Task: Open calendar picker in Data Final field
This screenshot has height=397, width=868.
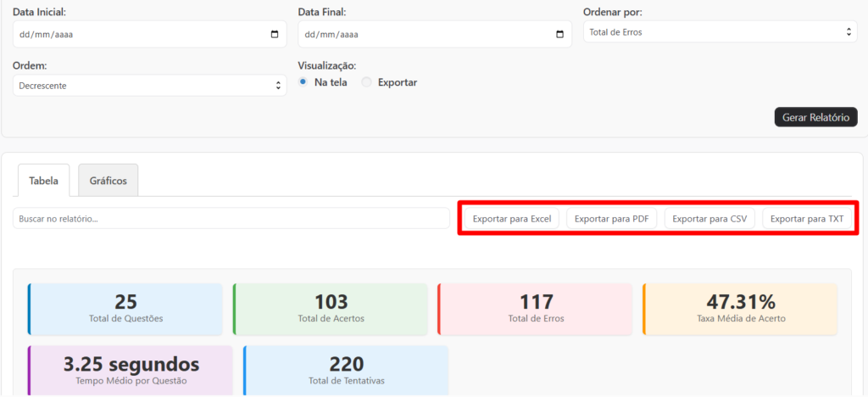Action: 559,35
